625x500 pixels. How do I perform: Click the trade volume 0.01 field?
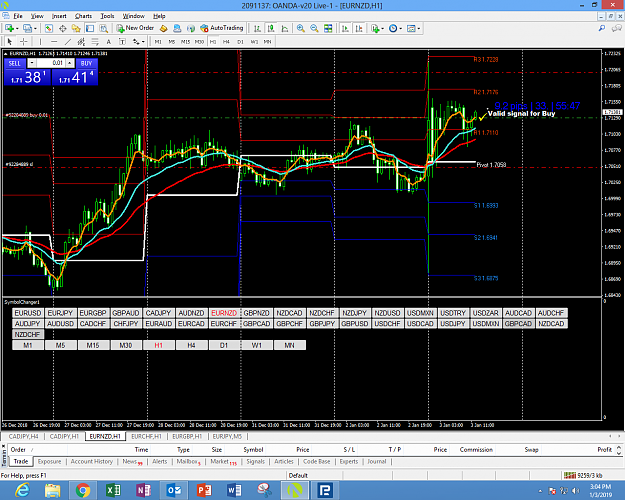(51, 63)
